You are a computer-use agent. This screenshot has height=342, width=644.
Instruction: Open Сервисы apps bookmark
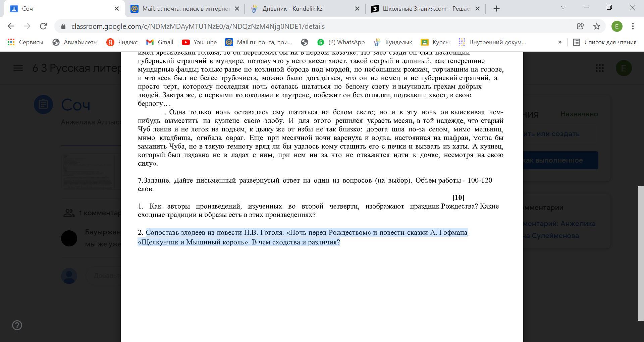click(x=25, y=42)
